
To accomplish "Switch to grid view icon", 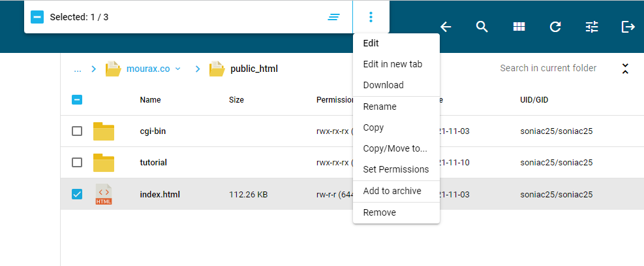I will [519, 27].
